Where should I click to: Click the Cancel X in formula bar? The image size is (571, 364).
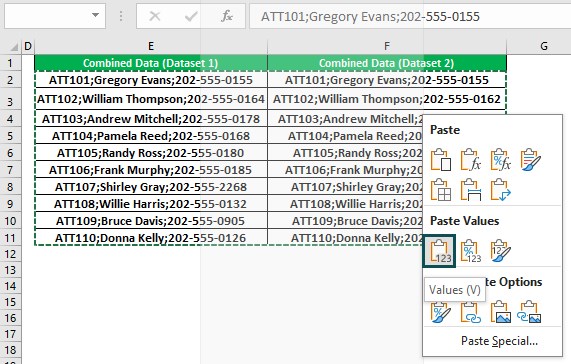pyautogui.click(x=155, y=16)
